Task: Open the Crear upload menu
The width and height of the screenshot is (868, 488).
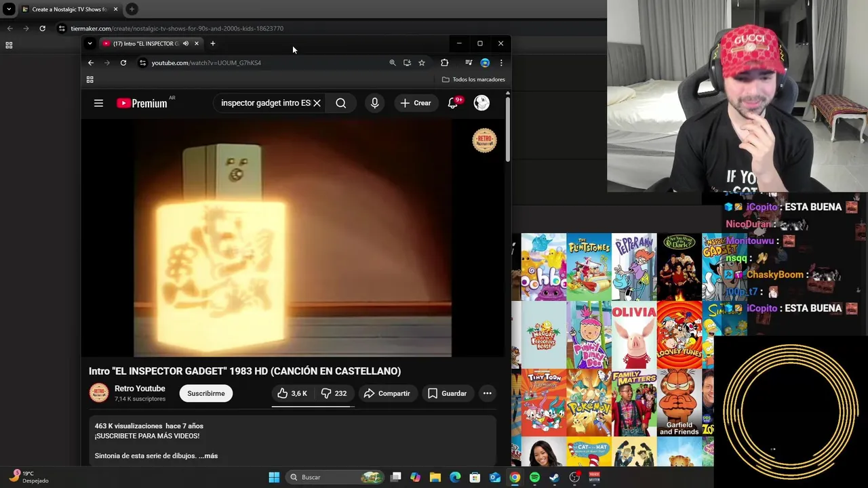Action: (416, 103)
